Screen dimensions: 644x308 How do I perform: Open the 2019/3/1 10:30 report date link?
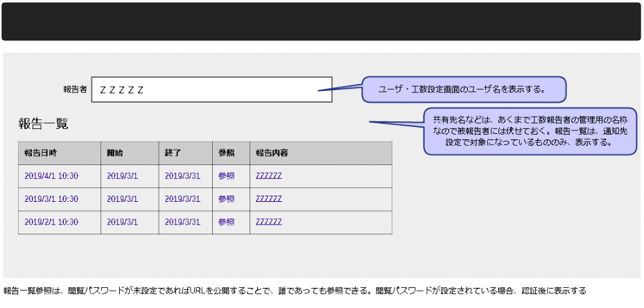51,199
